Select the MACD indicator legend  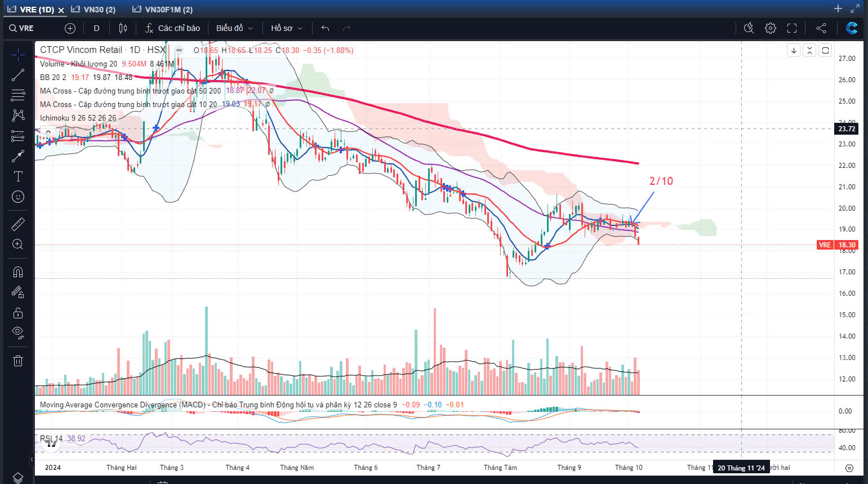218,405
